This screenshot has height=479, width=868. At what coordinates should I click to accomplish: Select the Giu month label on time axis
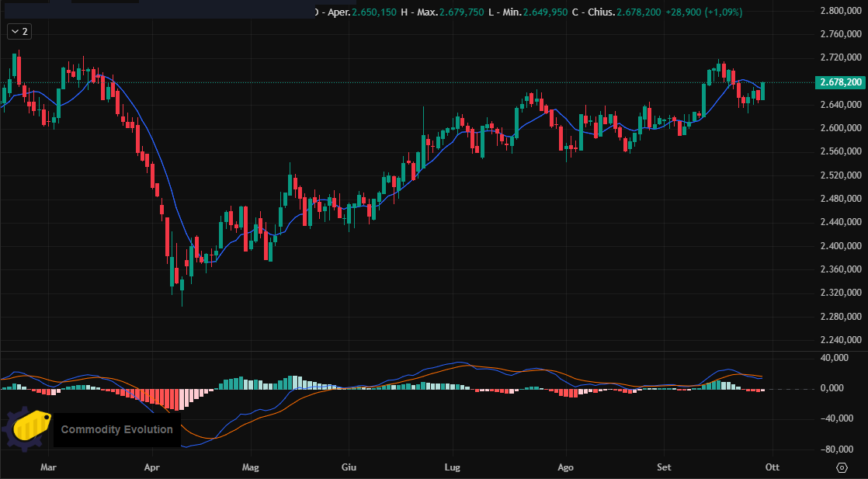click(349, 467)
